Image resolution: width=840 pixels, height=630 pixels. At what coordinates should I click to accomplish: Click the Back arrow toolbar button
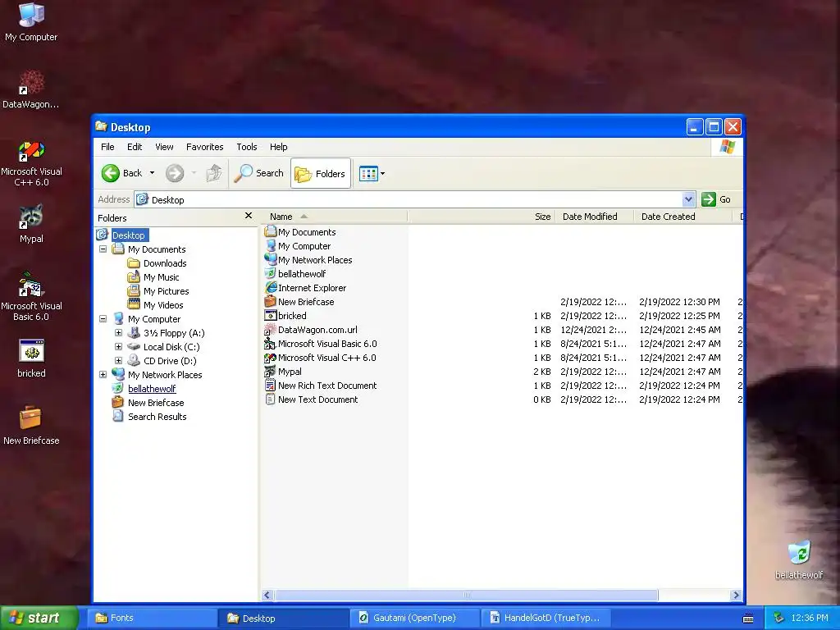tap(121, 173)
